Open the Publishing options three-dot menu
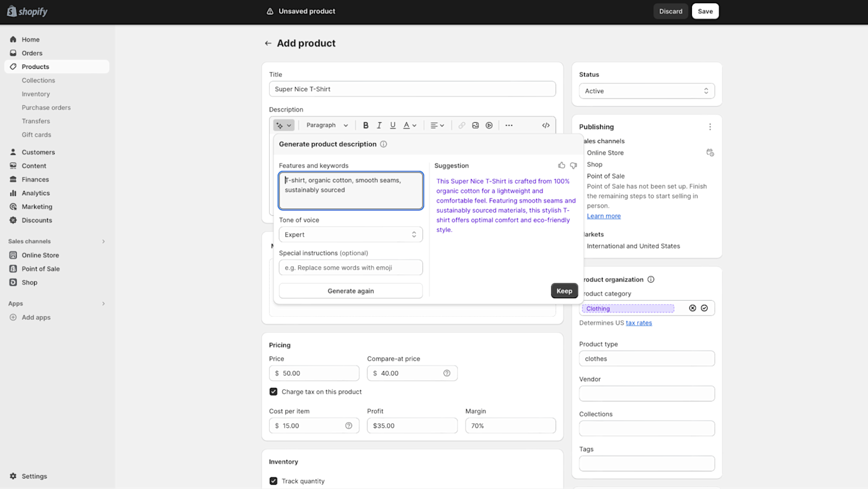Screen dimensions: 868x489 click(x=710, y=127)
